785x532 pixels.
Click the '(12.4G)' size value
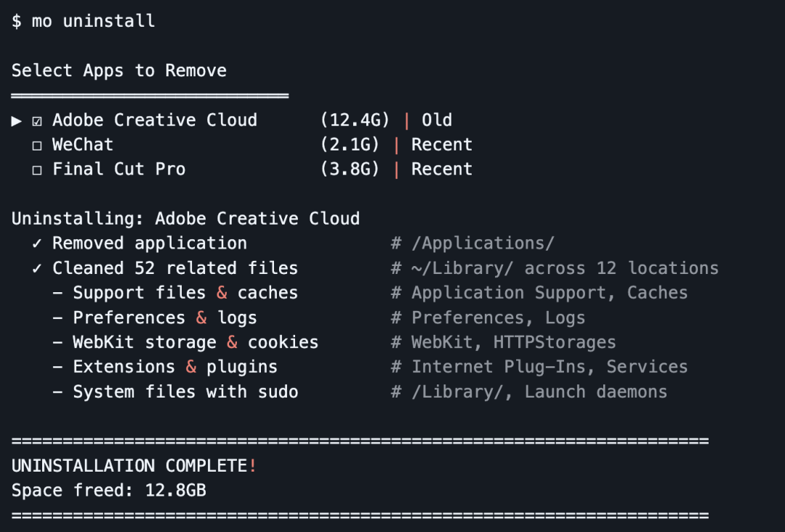[x=355, y=120]
